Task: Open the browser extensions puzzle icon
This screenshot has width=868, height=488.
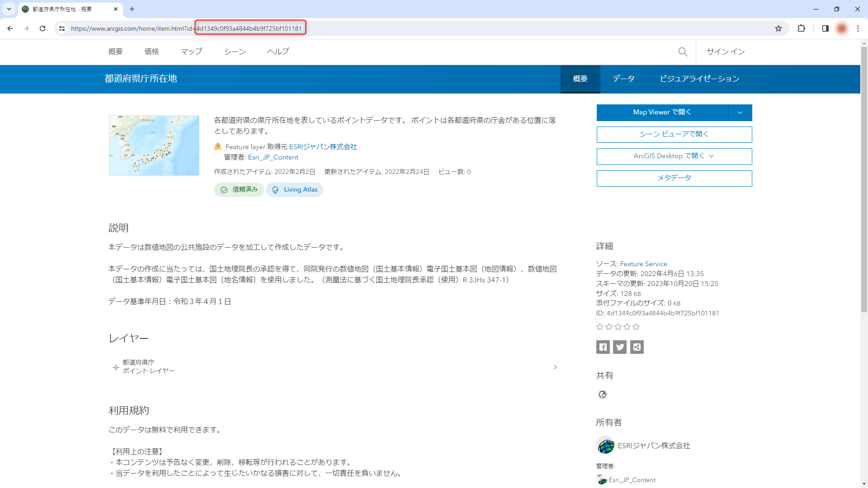Action: [x=801, y=28]
